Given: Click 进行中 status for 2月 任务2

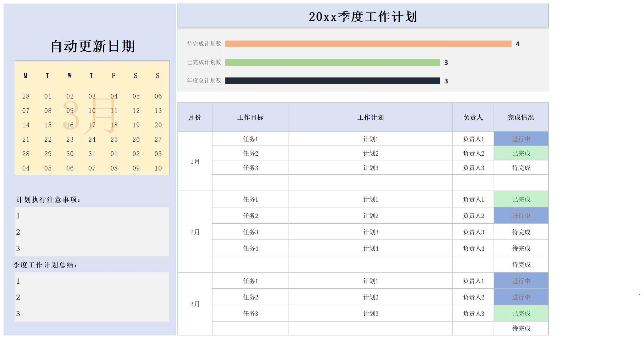Looking at the screenshot, I should click(x=521, y=215).
